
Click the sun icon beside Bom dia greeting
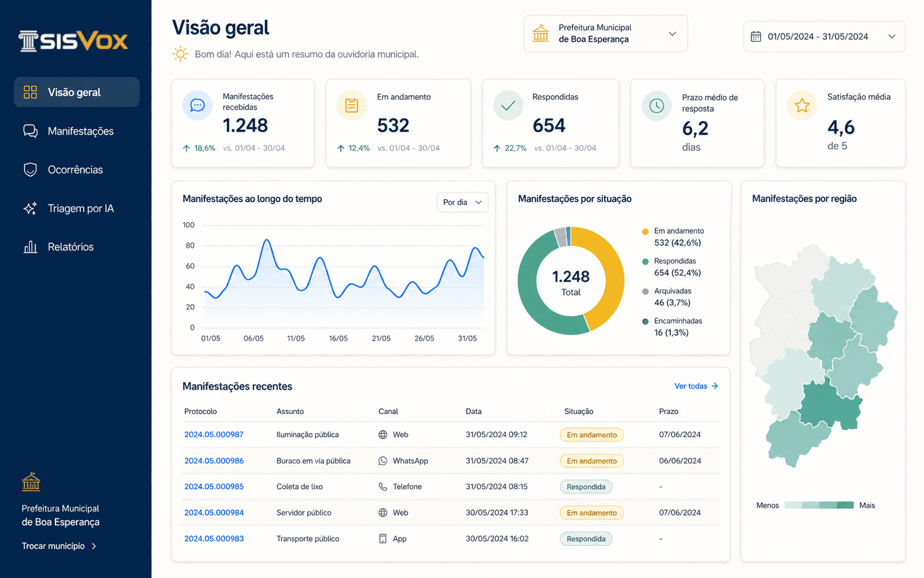coord(181,54)
